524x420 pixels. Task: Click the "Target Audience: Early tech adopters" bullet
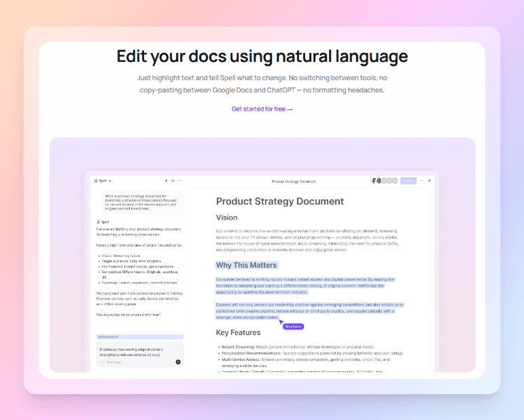[131, 261]
